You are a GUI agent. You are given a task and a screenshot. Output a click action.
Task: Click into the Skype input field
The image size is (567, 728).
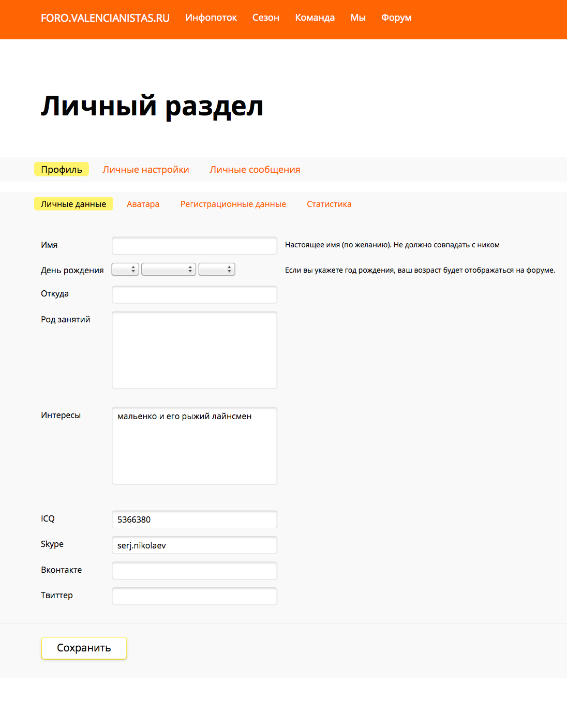point(195,545)
